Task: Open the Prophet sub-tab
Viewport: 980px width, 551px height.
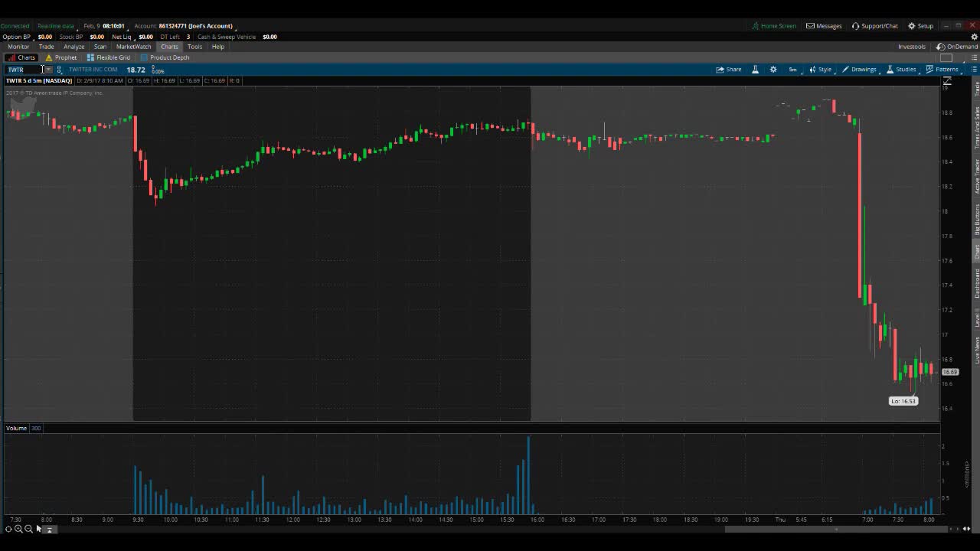Action: pyautogui.click(x=61, y=57)
